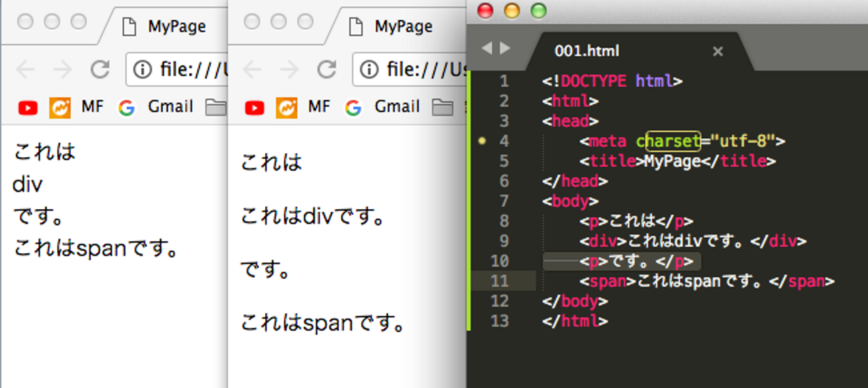This screenshot has height=388, width=868.
Task: Open YouTube bookmark in the left browser
Action: 28,108
